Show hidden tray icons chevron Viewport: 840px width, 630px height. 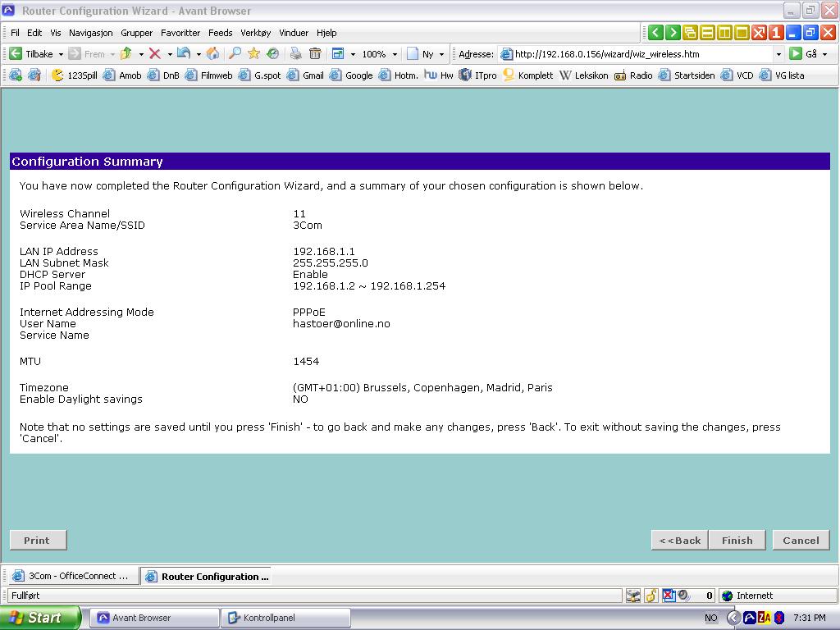pos(733,618)
